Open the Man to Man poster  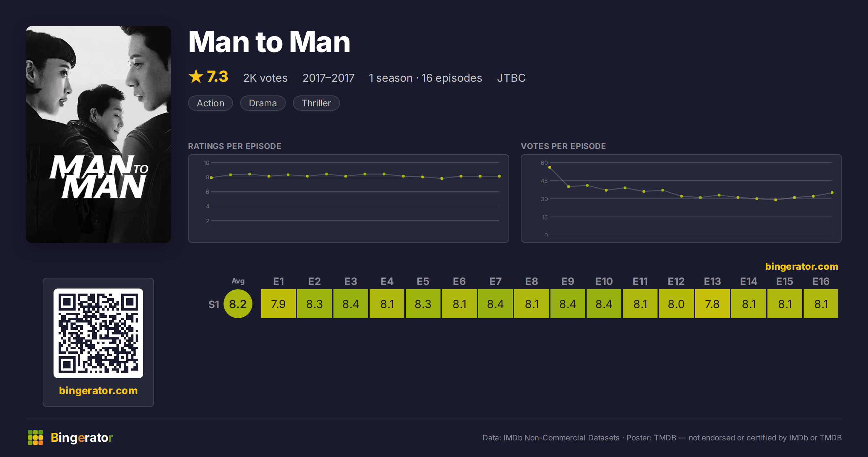point(98,134)
